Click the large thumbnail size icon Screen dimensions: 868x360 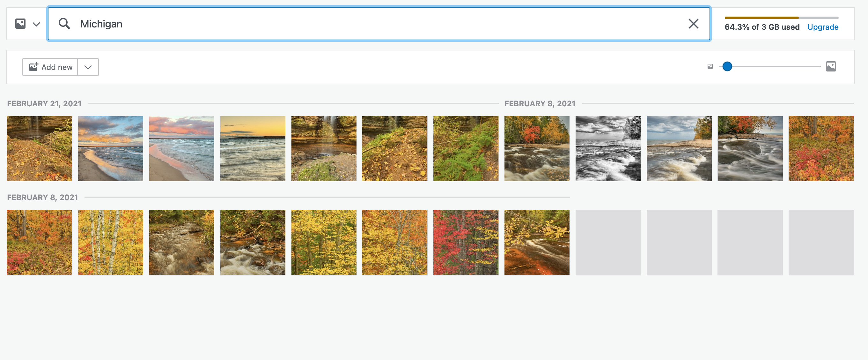coord(831,66)
